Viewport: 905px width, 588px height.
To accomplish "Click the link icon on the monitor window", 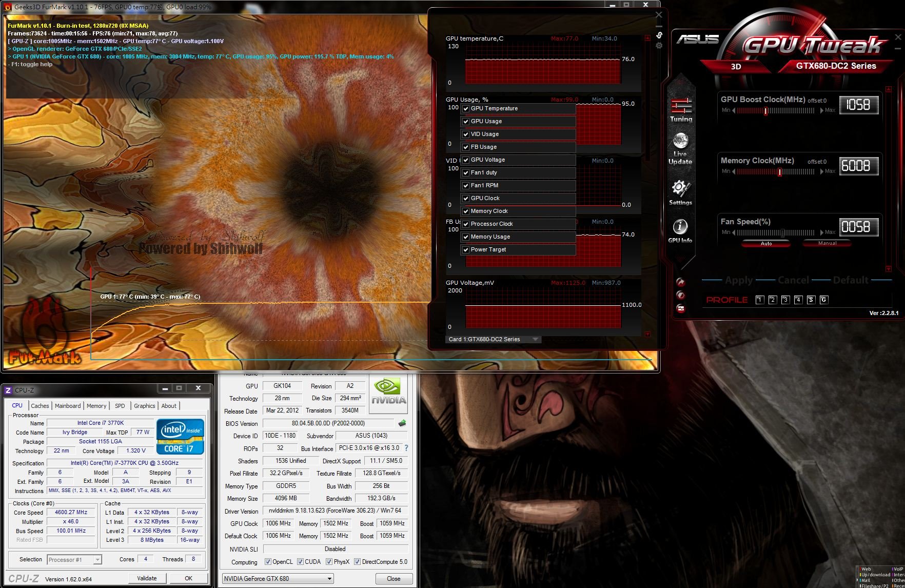I will point(659,35).
